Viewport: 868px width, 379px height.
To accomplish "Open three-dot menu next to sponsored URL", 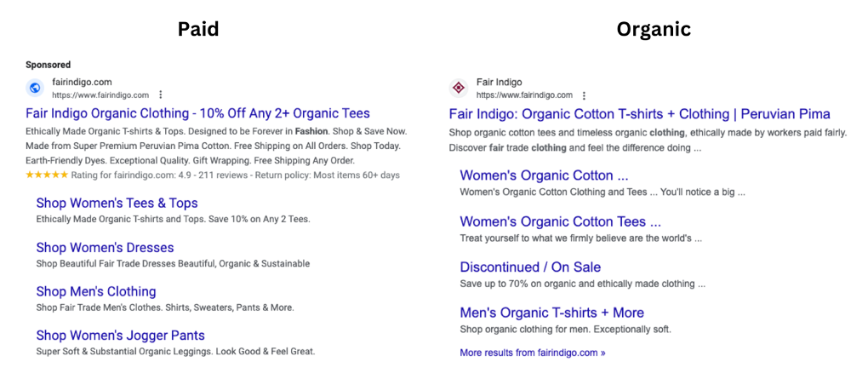I will coord(161,95).
